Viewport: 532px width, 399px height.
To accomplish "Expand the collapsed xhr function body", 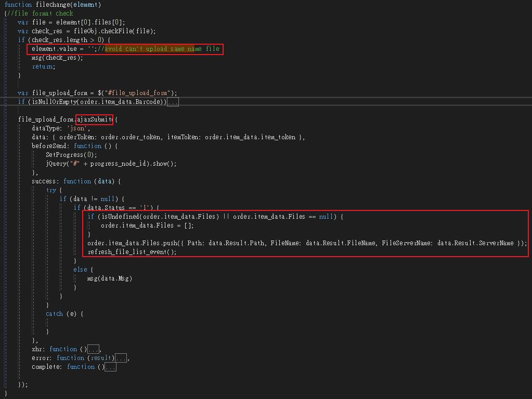I will [93, 349].
